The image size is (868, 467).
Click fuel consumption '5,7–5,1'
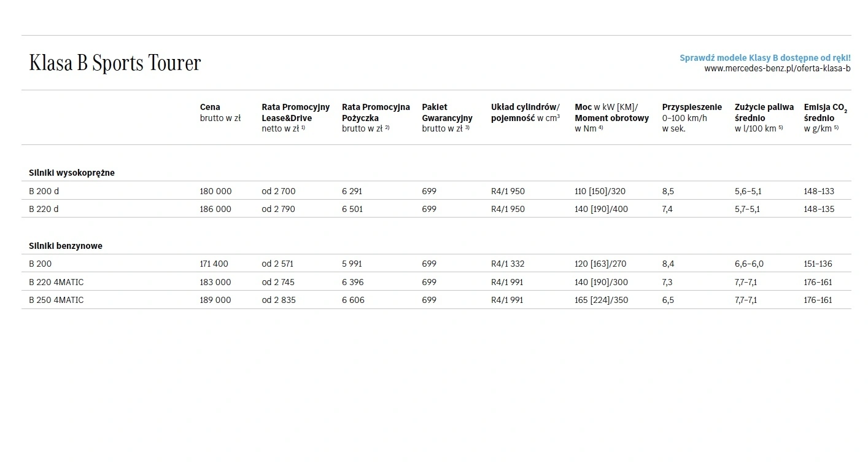747,209
